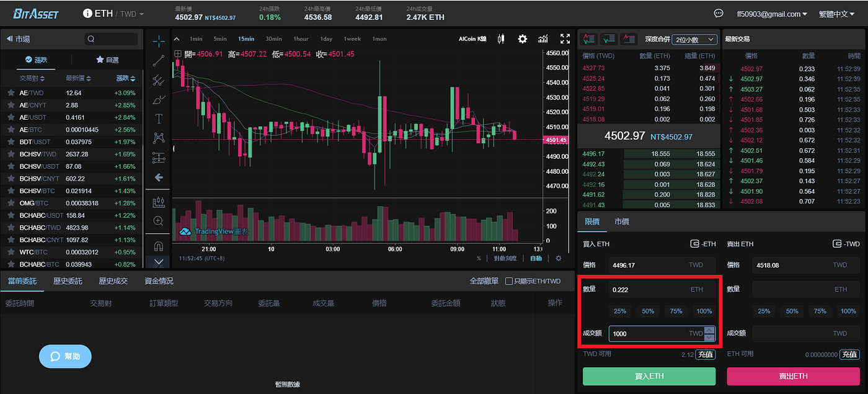868x394 pixels.
Task: Click the buy 成交額 input showing 1000
Action: tap(662, 333)
